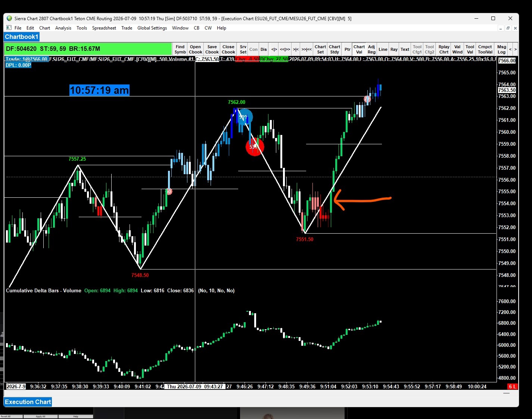
Task: Click the Cumulative Delta Bars - Volume label
Action: (x=44, y=290)
